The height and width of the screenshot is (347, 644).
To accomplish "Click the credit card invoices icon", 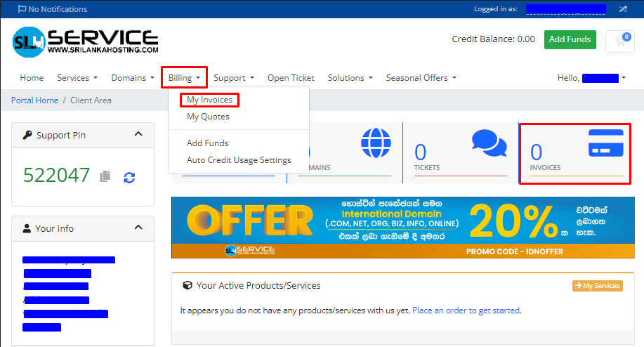I will click(605, 143).
